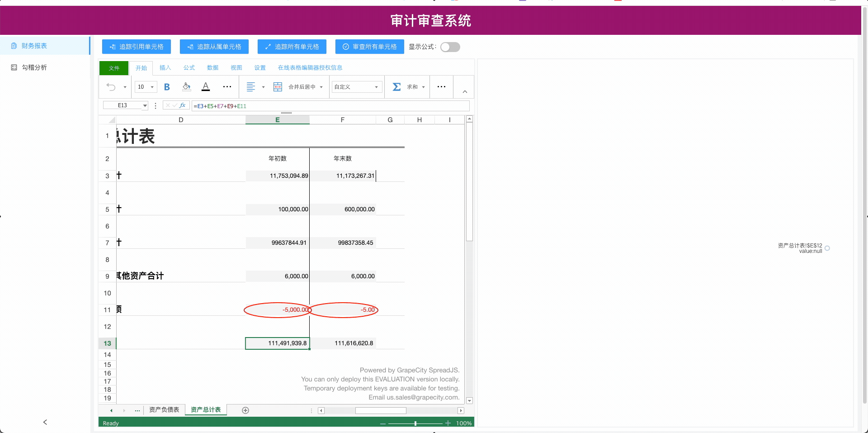Click the confirm checkmark in formula bar
The width and height of the screenshot is (868, 433).
(175, 105)
